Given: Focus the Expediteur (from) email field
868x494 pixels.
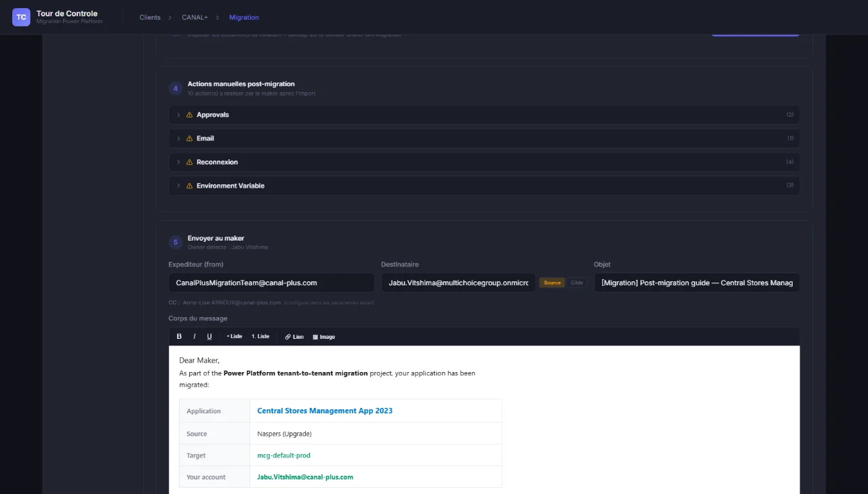Looking at the screenshot, I should coord(271,283).
